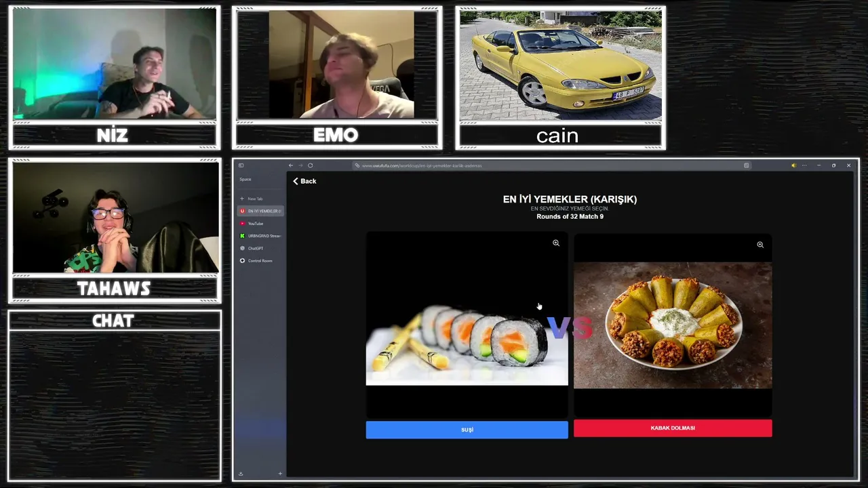Click the cain name label
Image resolution: width=868 pixels, height=488 pixels.
click(x=558, y=136)
